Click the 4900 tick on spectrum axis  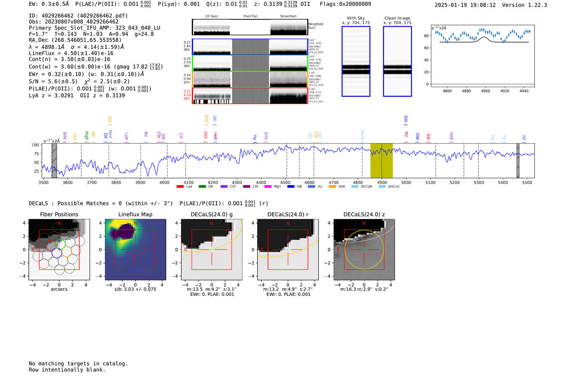pos(382,182)
